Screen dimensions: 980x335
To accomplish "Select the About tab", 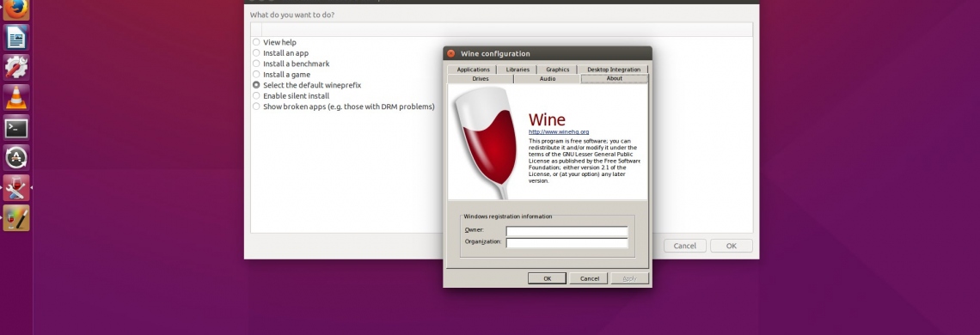I will [x=615, y=79].
